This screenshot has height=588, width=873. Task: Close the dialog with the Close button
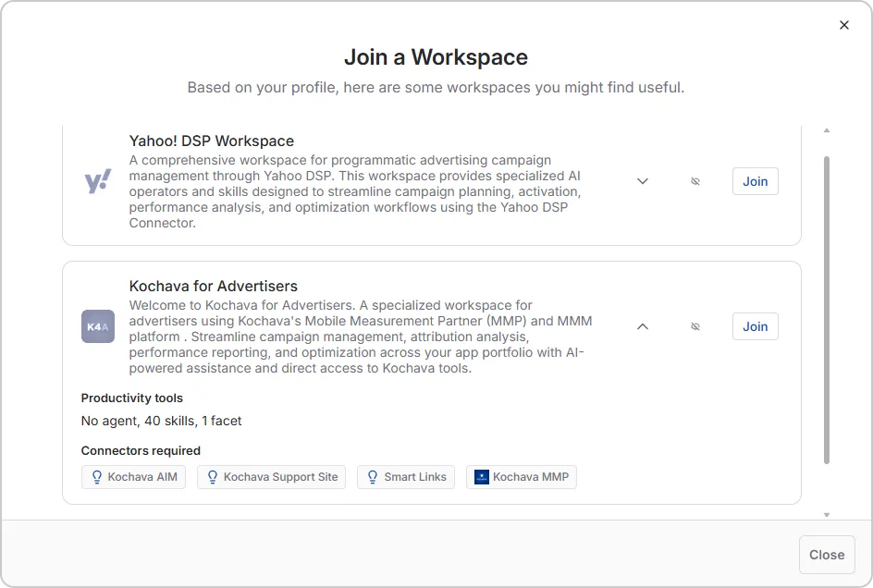pos(827,555)
